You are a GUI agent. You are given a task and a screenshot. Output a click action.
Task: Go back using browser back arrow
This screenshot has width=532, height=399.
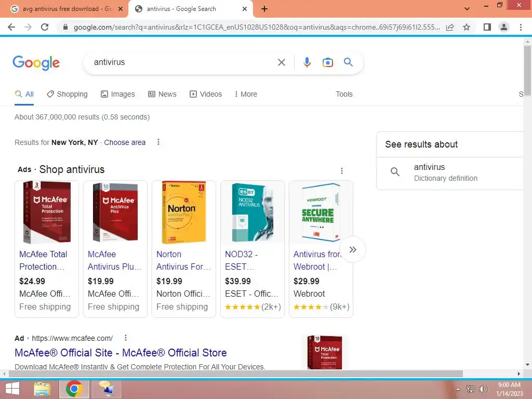11,27
